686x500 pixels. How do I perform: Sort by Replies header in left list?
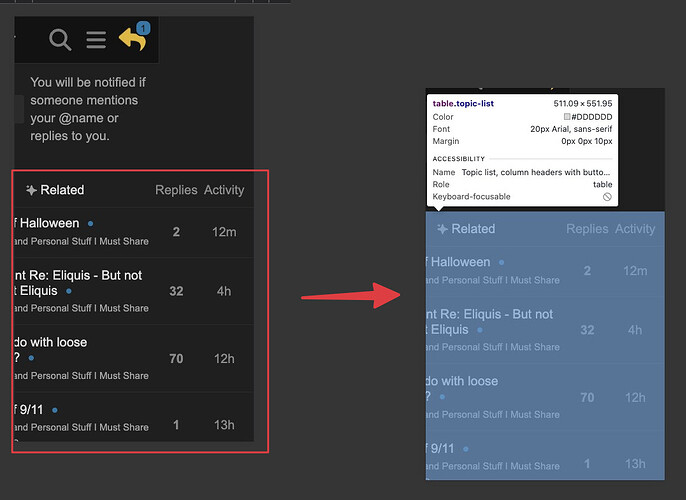176,190
